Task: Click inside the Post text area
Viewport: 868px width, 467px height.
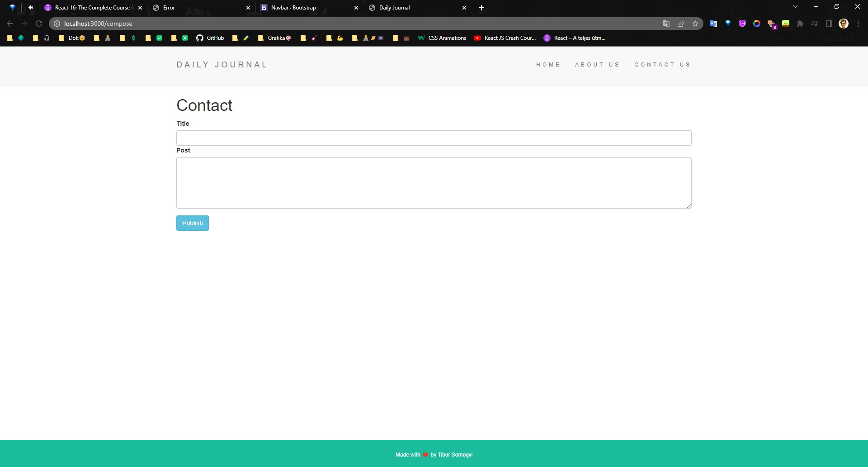Action: pos(434,183)
